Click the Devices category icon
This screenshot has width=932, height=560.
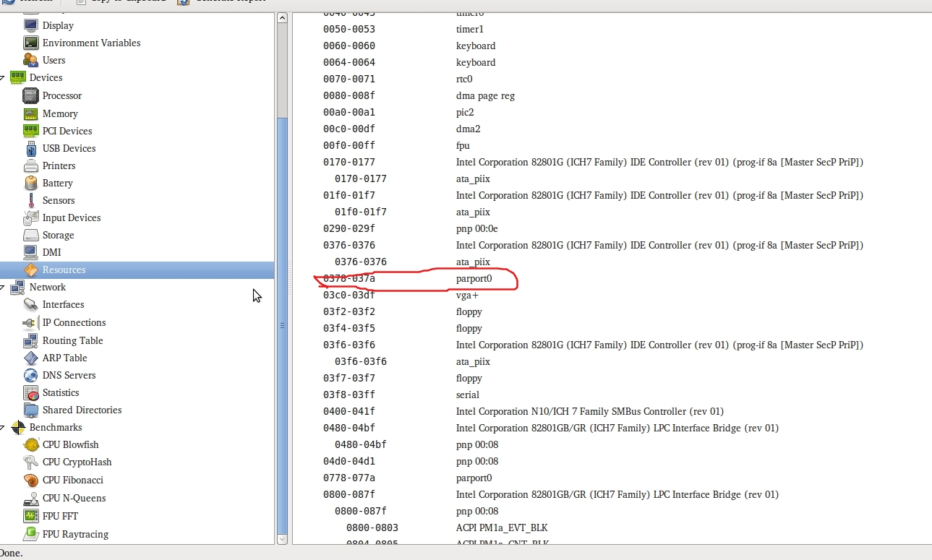click(18, 77)
